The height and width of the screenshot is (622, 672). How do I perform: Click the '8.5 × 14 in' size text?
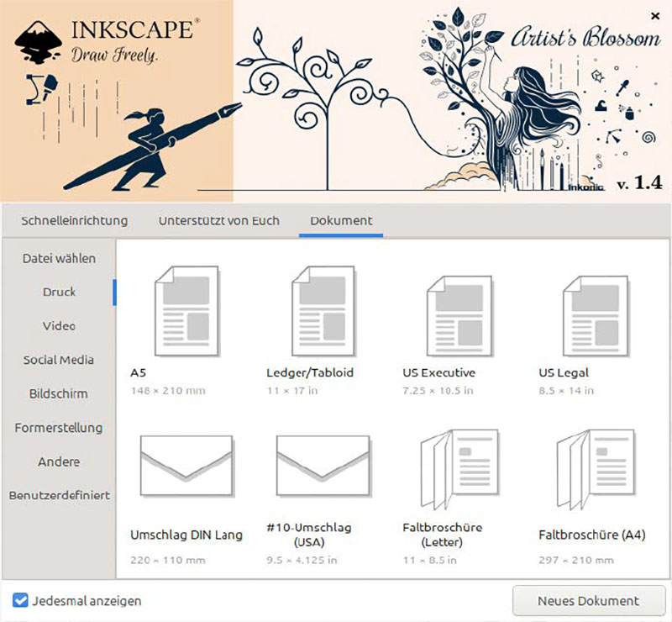(566, 391)
